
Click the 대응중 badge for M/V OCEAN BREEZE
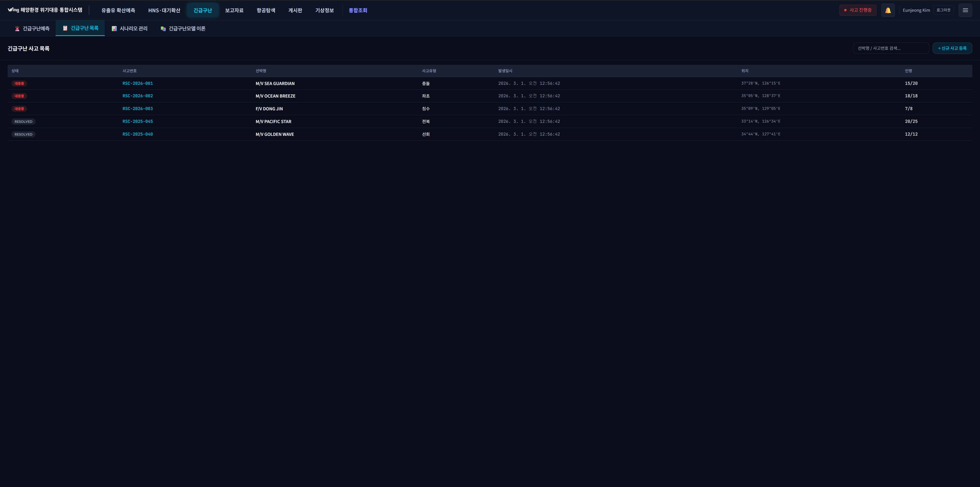tap(19, 96)
